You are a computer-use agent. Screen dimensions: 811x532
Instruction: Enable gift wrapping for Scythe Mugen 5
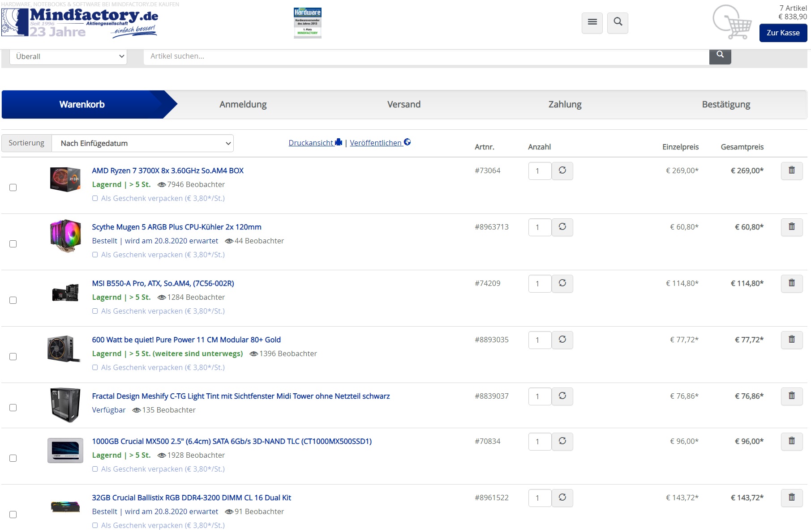95,255
